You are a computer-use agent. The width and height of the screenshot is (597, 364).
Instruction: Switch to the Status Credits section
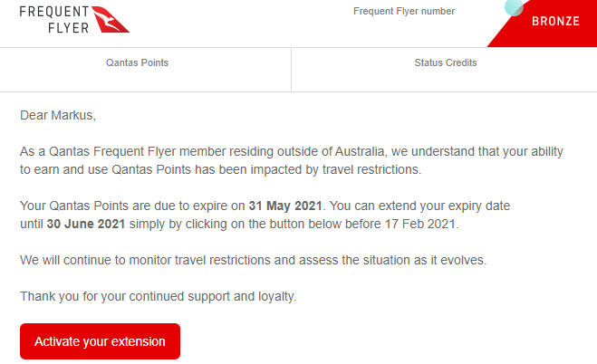[x=445, y=62]
